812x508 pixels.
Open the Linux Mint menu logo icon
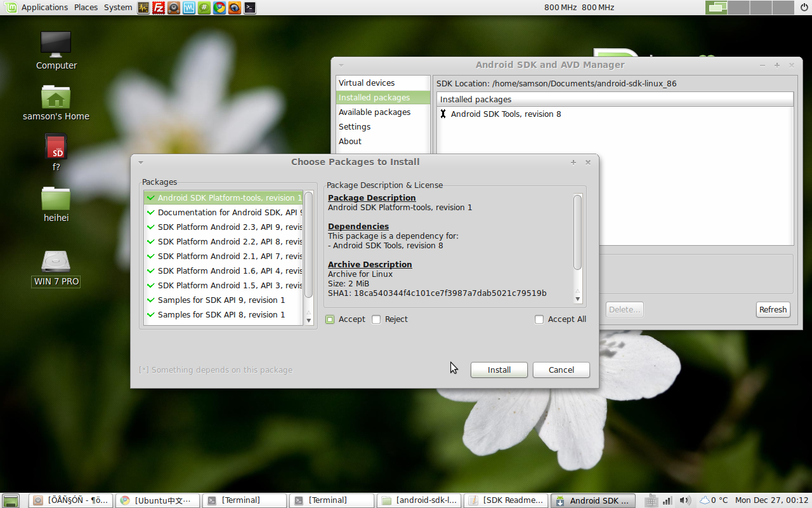point(10,8)
